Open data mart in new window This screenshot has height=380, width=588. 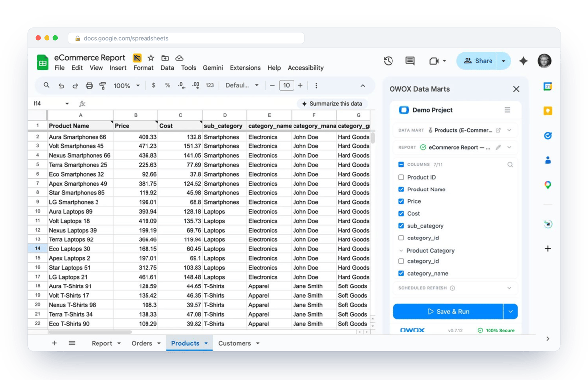(x=498, y=130)
